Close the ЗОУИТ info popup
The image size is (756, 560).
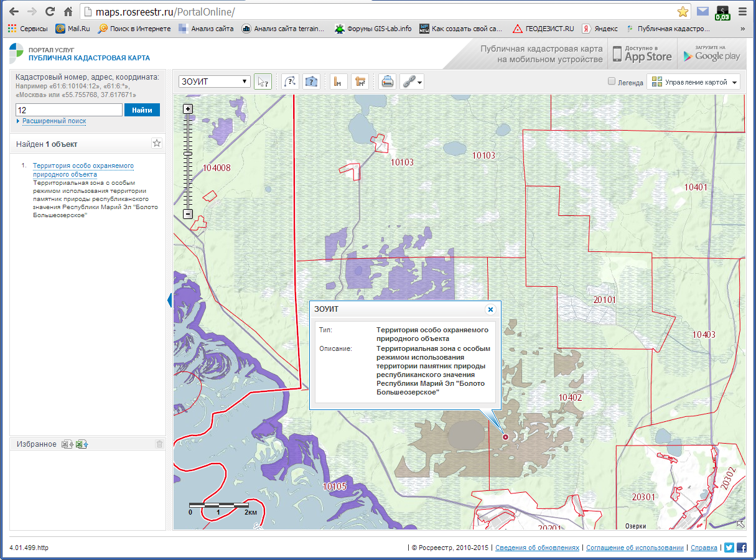(490, 309)
